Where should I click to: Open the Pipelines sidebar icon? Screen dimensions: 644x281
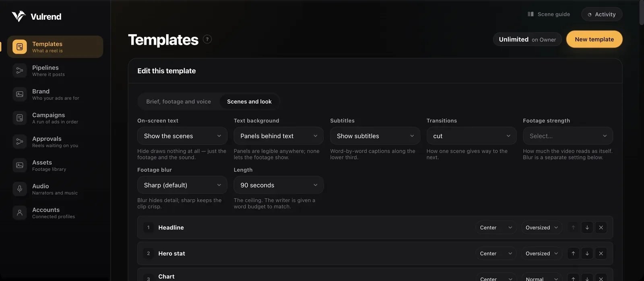20,70
